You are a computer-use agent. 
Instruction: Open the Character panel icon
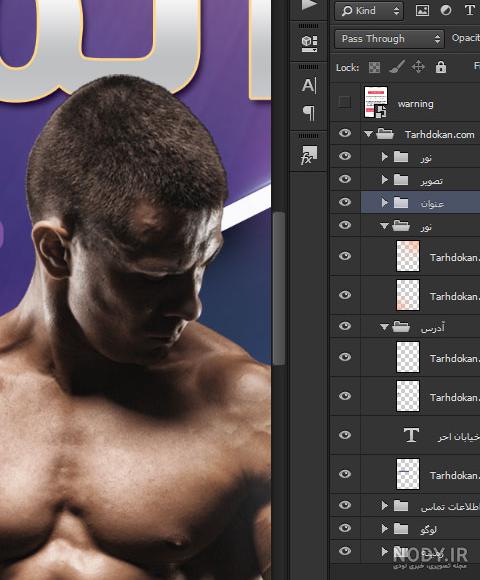pos(309,85)
